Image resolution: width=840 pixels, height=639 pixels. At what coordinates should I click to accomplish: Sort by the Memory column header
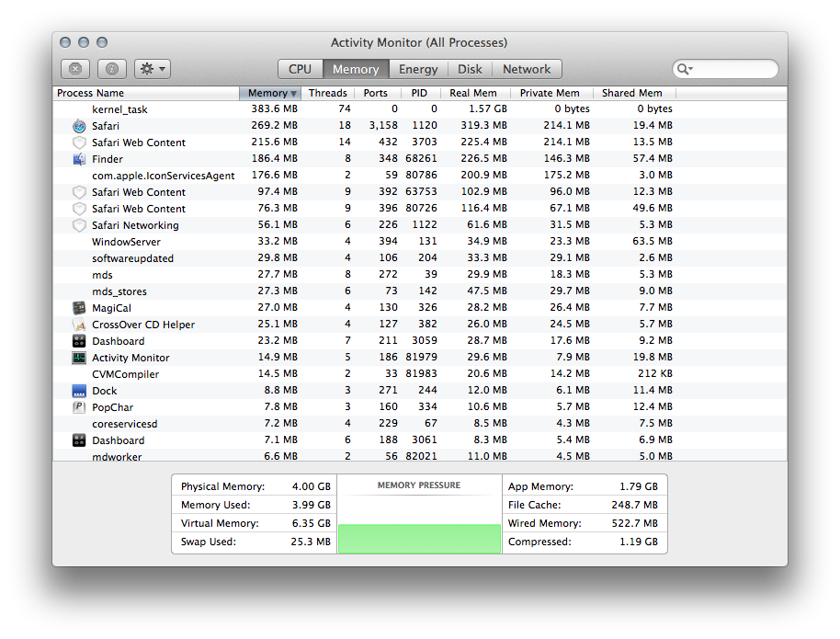pyautogui.click(x=270, y=93)
